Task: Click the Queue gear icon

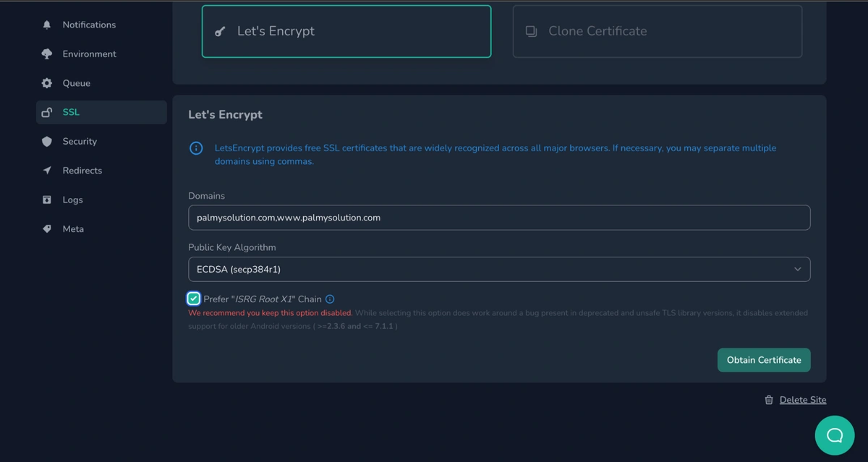Action: tap(47, 83)
